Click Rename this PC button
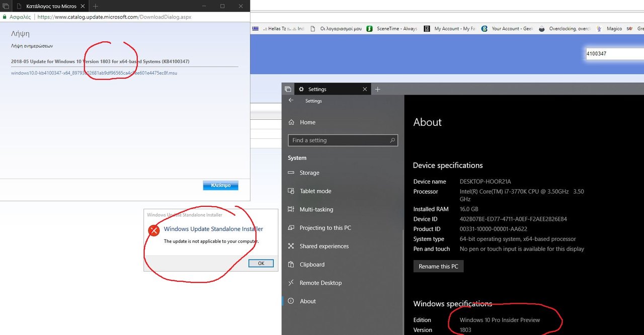 tap(438, 266)
